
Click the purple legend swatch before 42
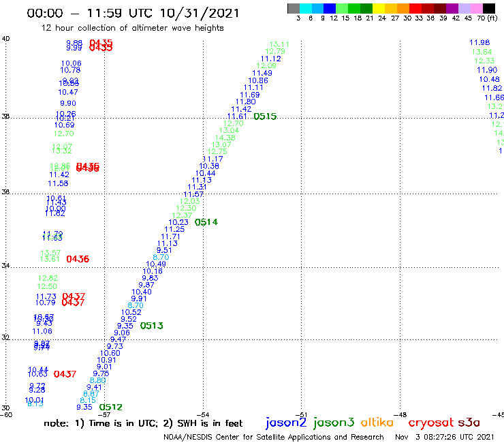point(452,8)
